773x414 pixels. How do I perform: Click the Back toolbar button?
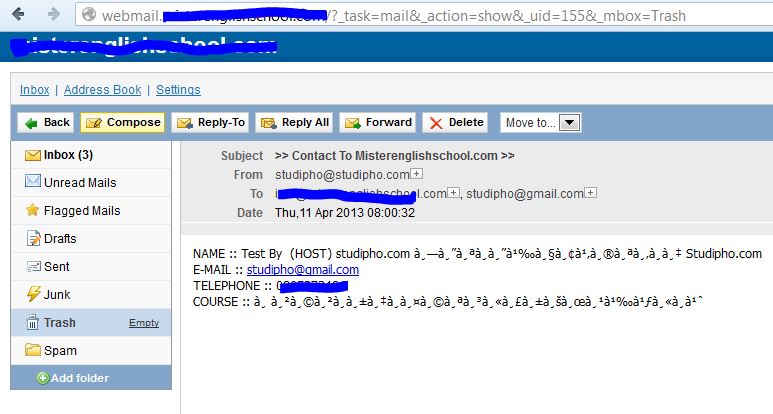(46, 123)
